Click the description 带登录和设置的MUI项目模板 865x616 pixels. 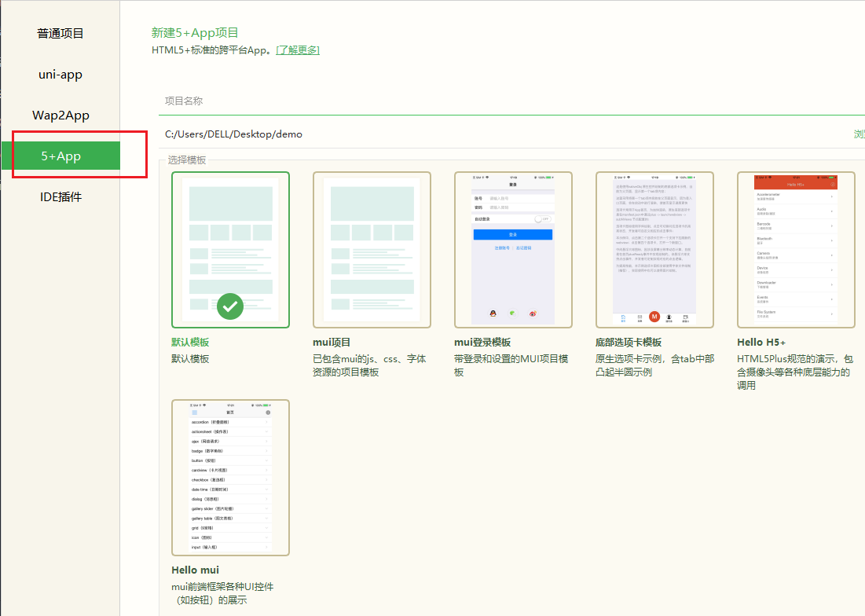(511, 365)
